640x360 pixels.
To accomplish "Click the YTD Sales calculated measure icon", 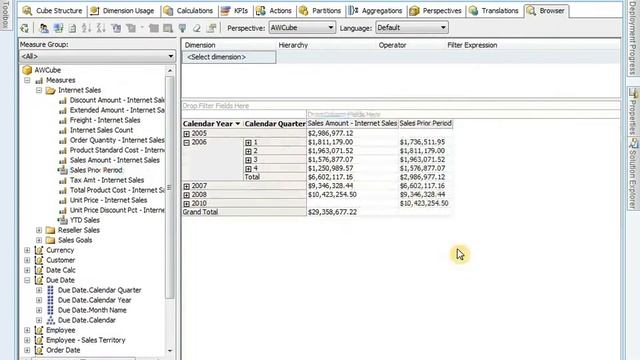I will (62, 220).
